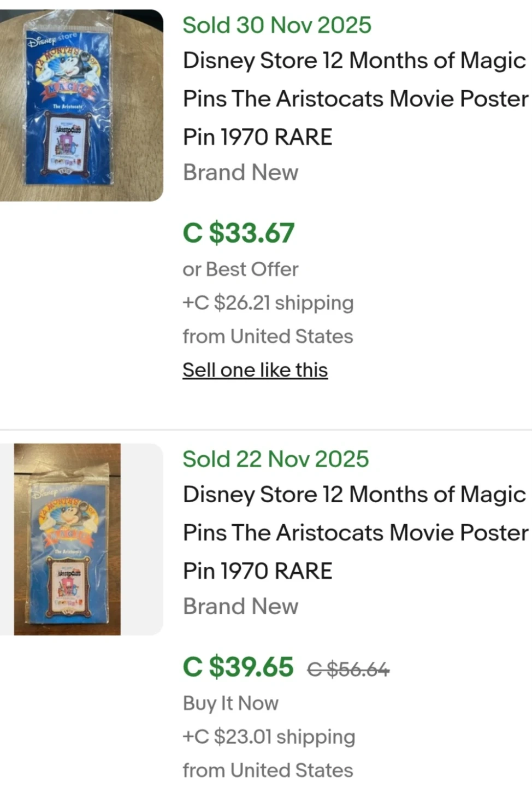
Task: Open the title of the C $39.65 listing
Action: click(x=355, y=532)
